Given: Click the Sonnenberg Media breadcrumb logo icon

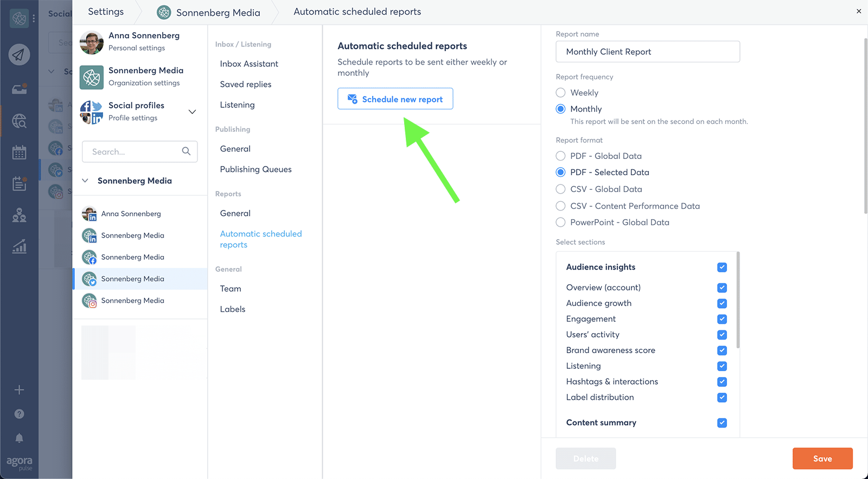Looking at the screenshot, I should (164, 12).
